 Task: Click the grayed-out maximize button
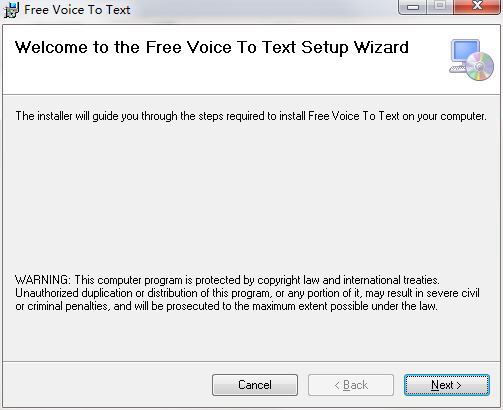(x=440, y=7)
